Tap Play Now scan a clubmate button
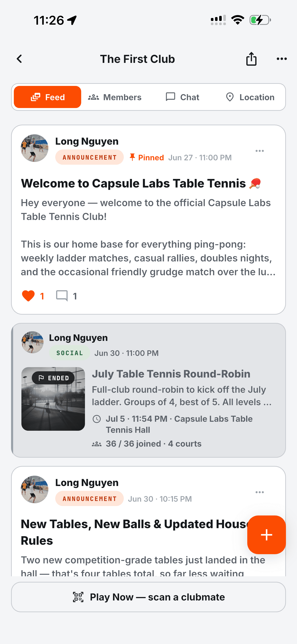Screen dimensions: 297x644 [x=148, y=597]
